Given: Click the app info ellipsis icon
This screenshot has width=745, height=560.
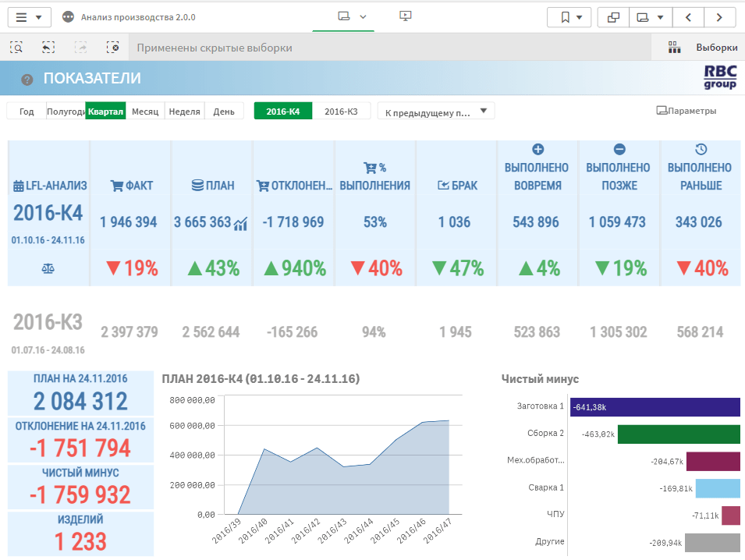Looking at the screenshot, I should coord(68,17).
